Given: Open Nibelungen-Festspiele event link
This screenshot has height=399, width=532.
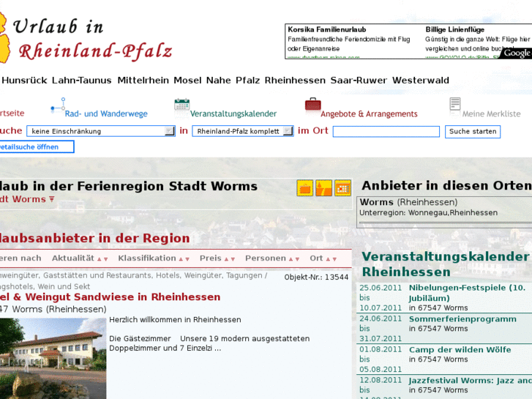Looking at the screenshot, I should point(467,293).
